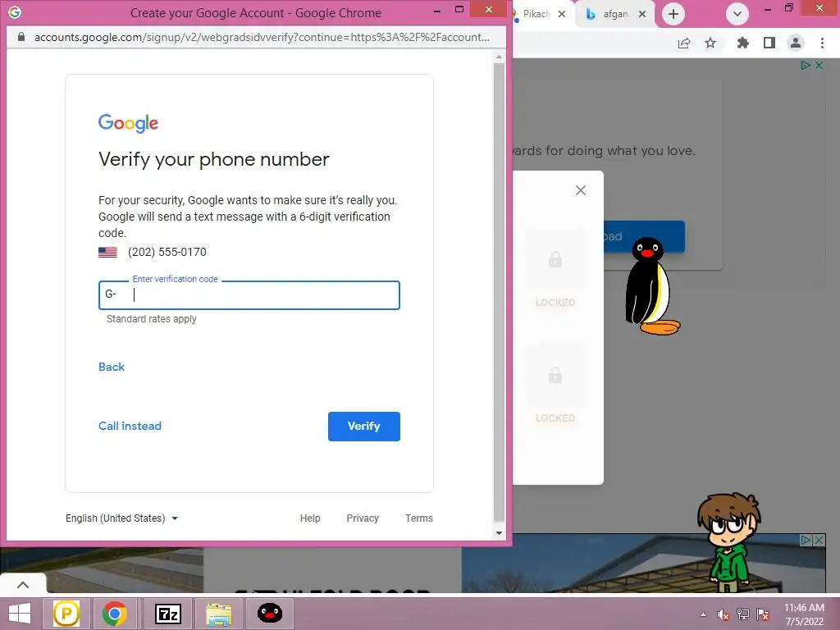Close the top ad with X
Image resolution: width=840 pixels, height=630 pixels.
click(x=819, y=66)
